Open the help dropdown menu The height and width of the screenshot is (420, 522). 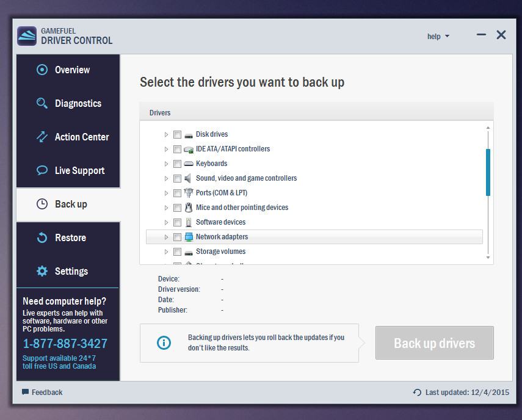[438, 37]
